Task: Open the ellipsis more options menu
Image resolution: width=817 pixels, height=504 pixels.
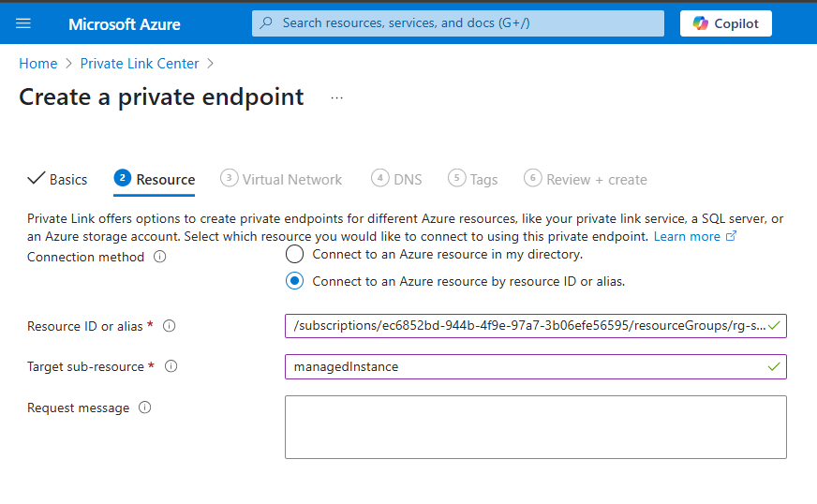Action: (x=336, y=98)
